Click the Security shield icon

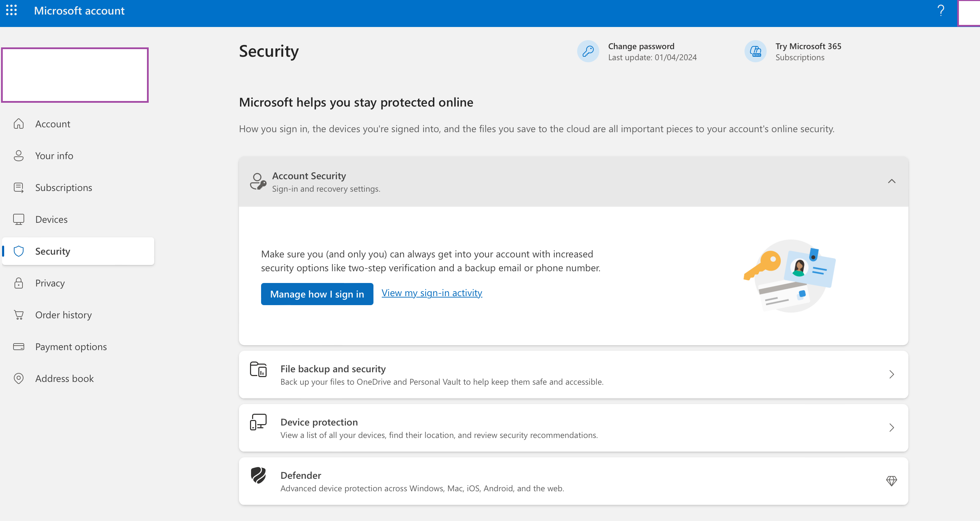click(19, 251)
